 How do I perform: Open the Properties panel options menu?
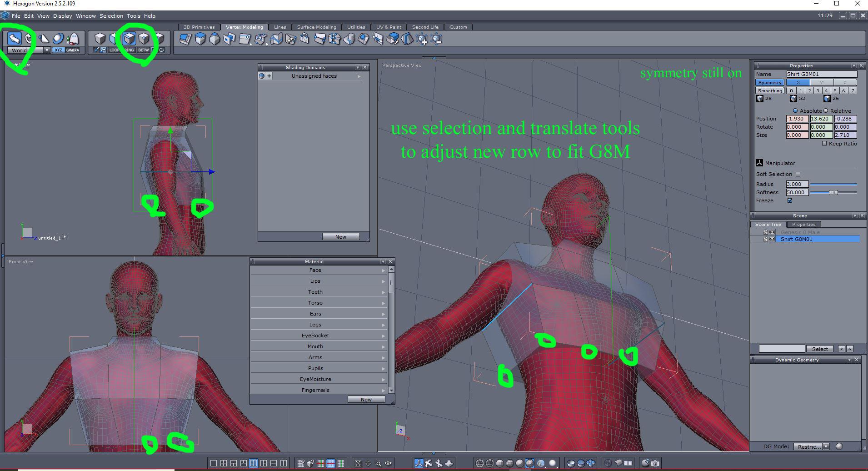pyautogui.click(x=854, y=65)
